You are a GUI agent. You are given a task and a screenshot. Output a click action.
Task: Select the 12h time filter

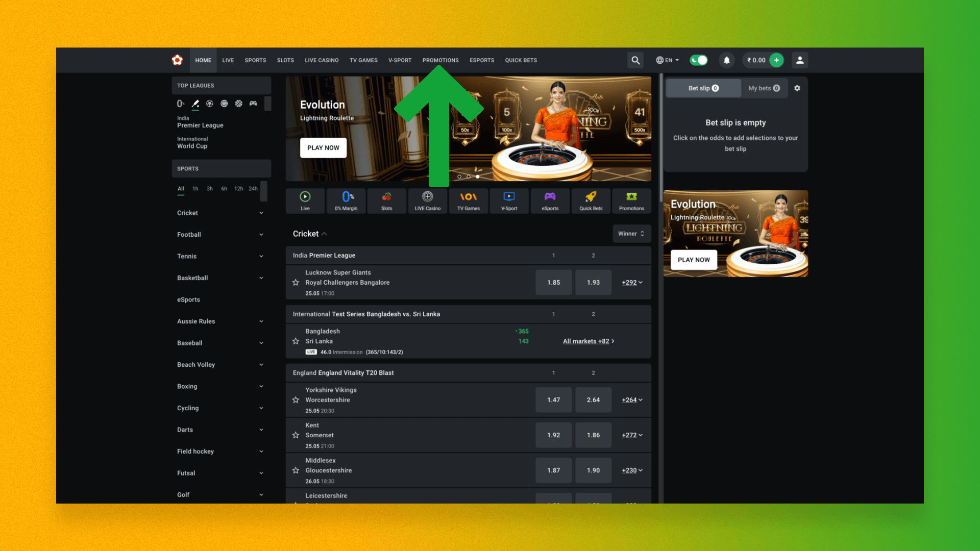[x=238, y=189]
